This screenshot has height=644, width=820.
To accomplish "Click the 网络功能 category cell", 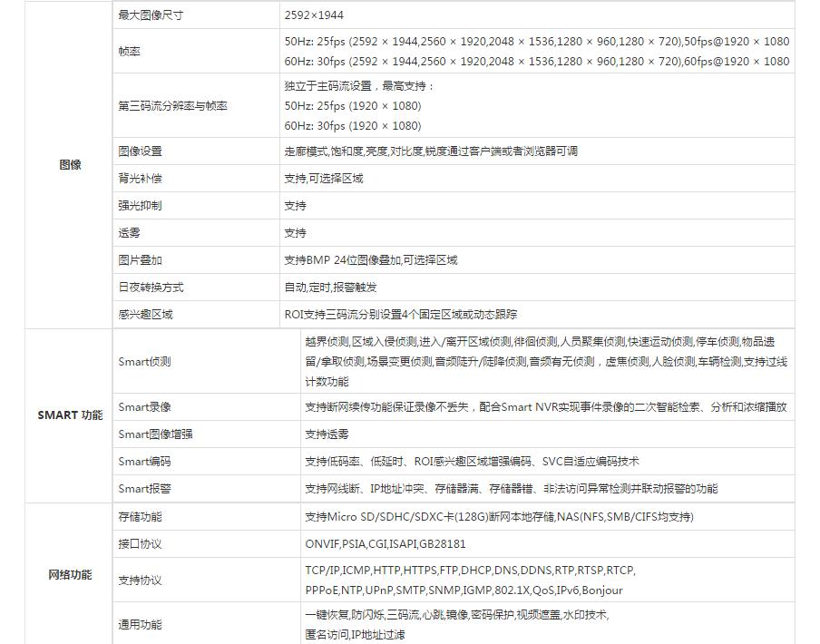I will [x=70, y=575].
